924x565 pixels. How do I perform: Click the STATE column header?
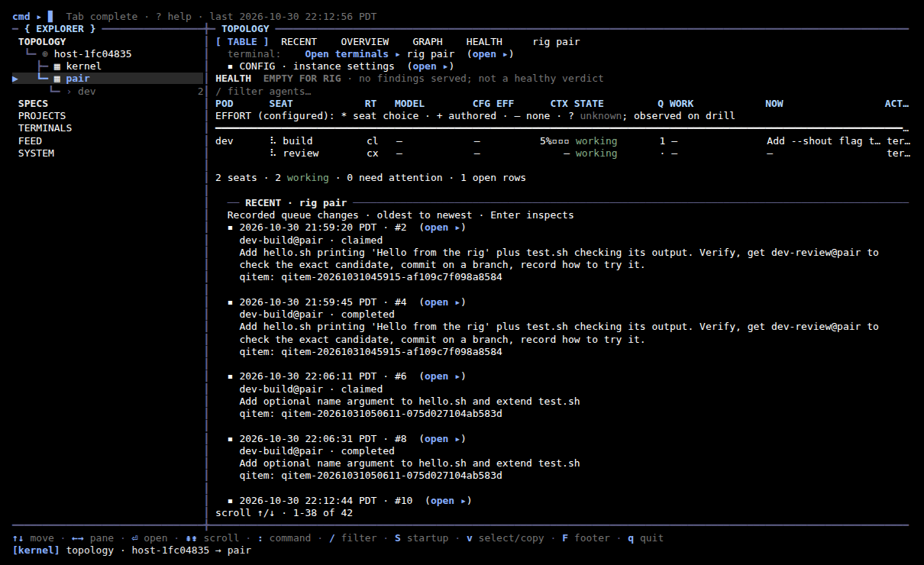pos(589,104)
